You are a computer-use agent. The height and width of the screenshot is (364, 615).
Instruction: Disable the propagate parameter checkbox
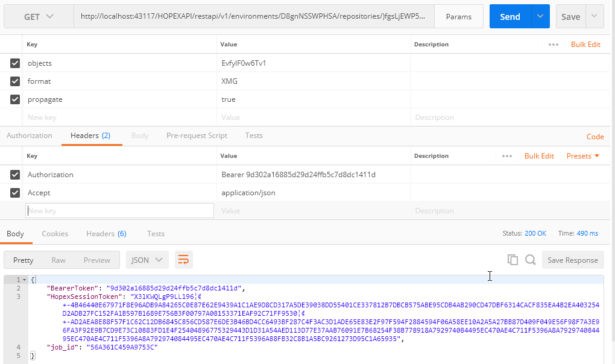(x=15, y=99)
